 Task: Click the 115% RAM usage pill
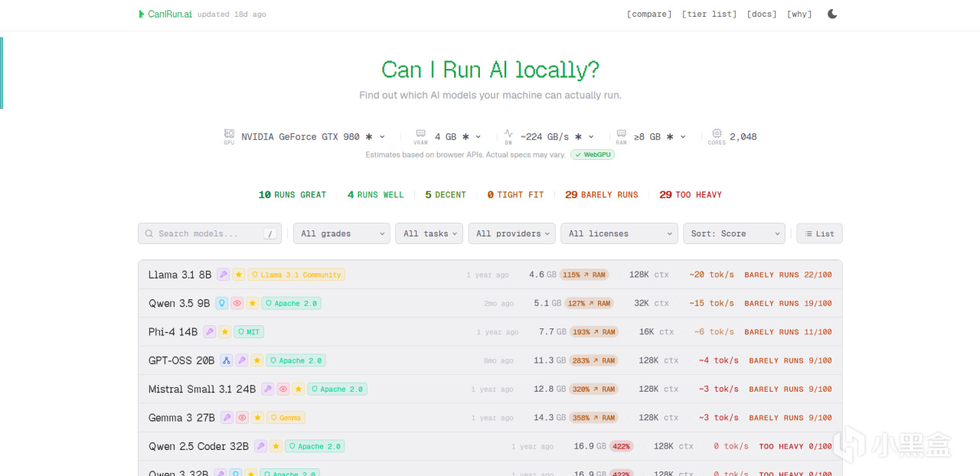click(x=584, y=274)
